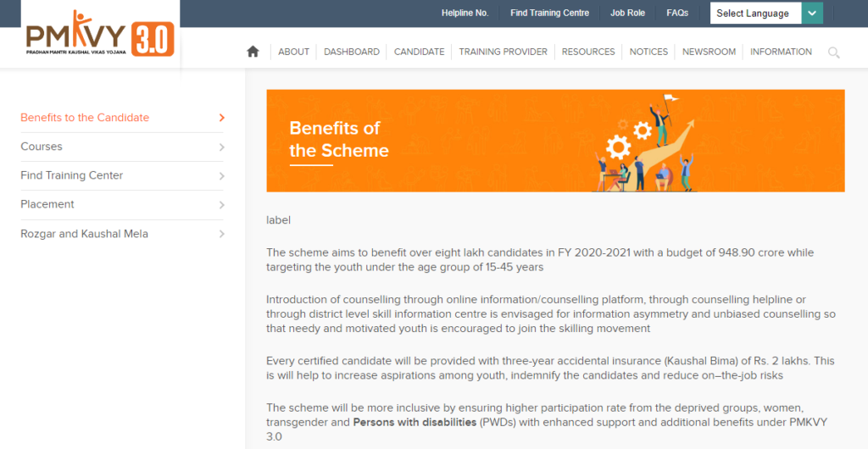
Task: Click the Benefits of the Scheme banner
Action: pyautogui.click(x=555, y=141)
